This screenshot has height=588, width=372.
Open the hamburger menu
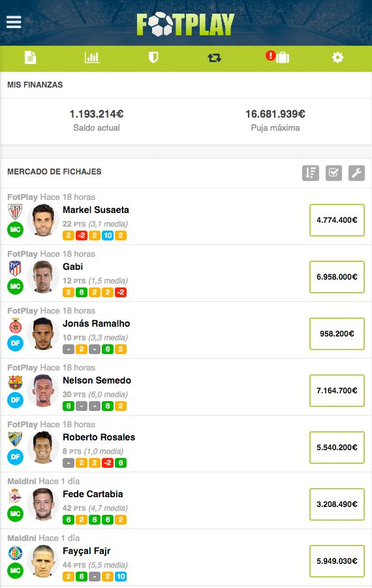[x=14, y=22]
